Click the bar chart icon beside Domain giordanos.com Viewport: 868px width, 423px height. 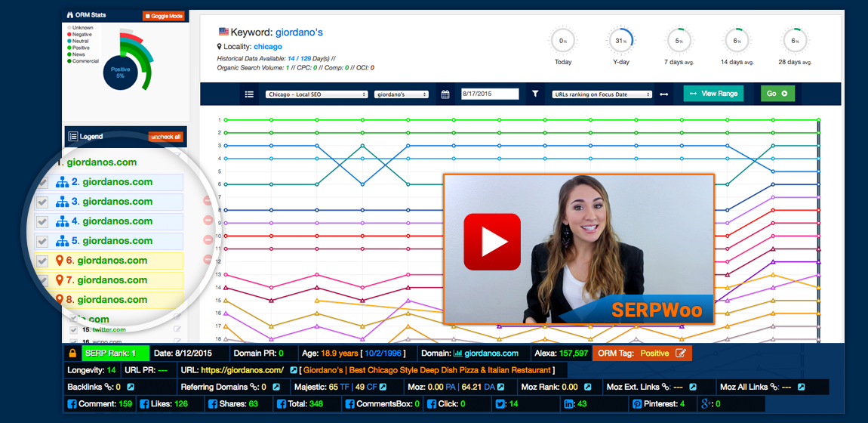click(x=458, y=354)
